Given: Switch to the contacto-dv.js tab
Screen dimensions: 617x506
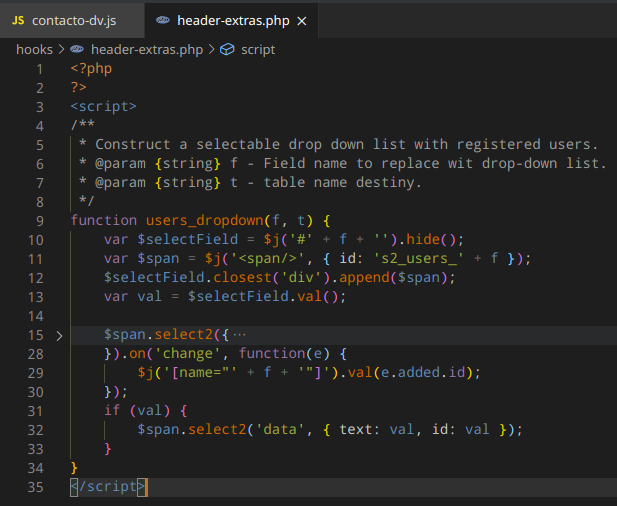Looking at the screenshot, I should click(72, 20).
